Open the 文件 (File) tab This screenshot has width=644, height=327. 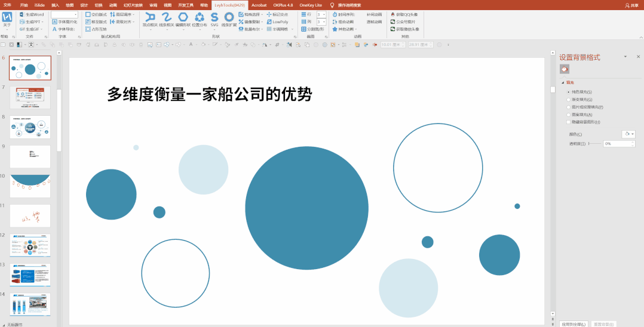tap(7, 5)
